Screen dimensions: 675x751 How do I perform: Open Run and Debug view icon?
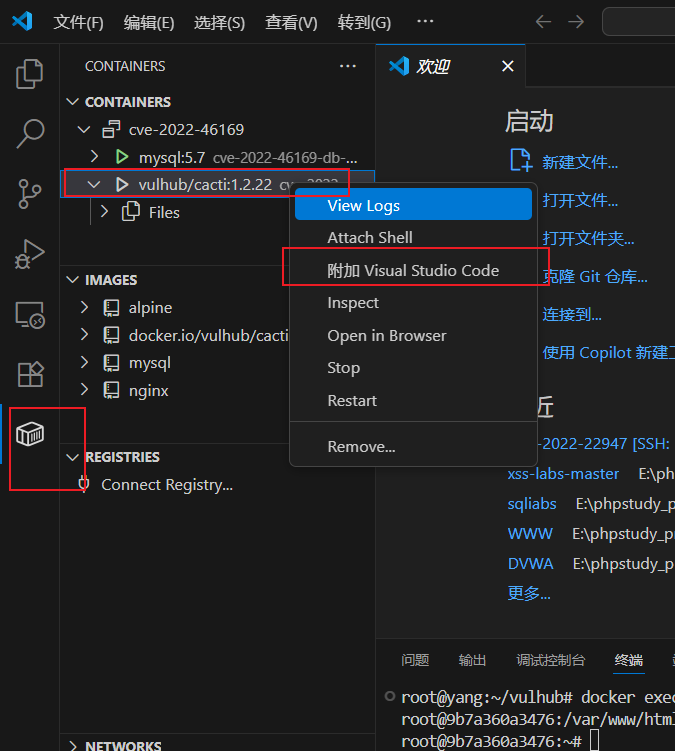(30, 254)
